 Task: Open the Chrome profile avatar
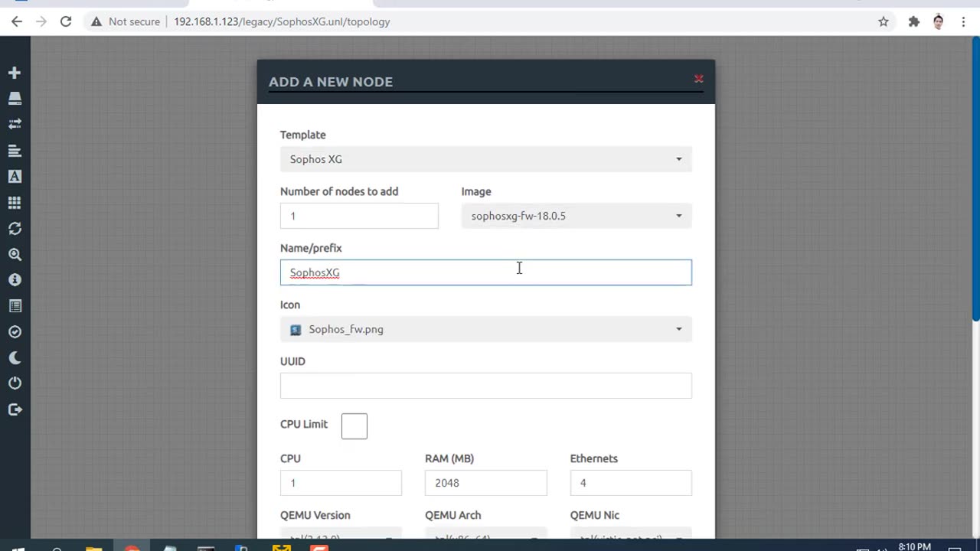(939, 21)
